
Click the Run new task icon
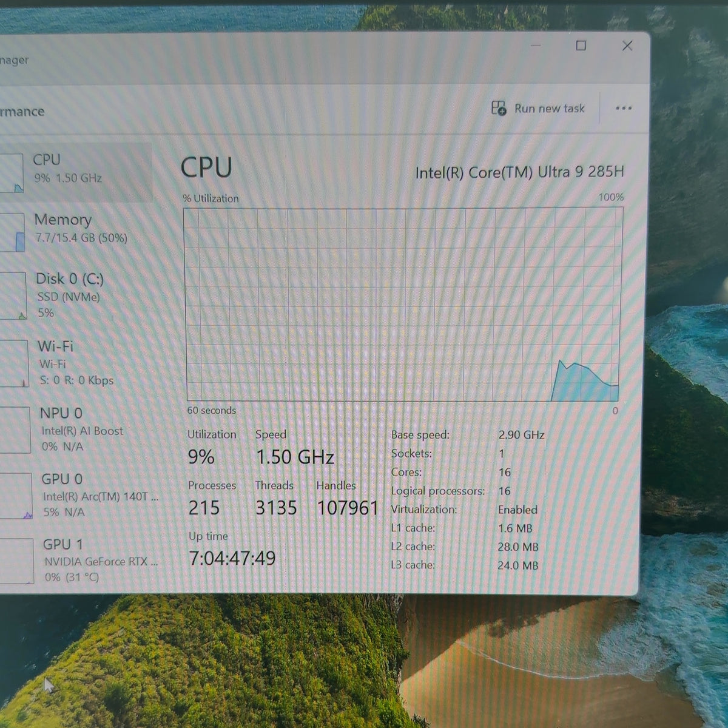point(499,109)
